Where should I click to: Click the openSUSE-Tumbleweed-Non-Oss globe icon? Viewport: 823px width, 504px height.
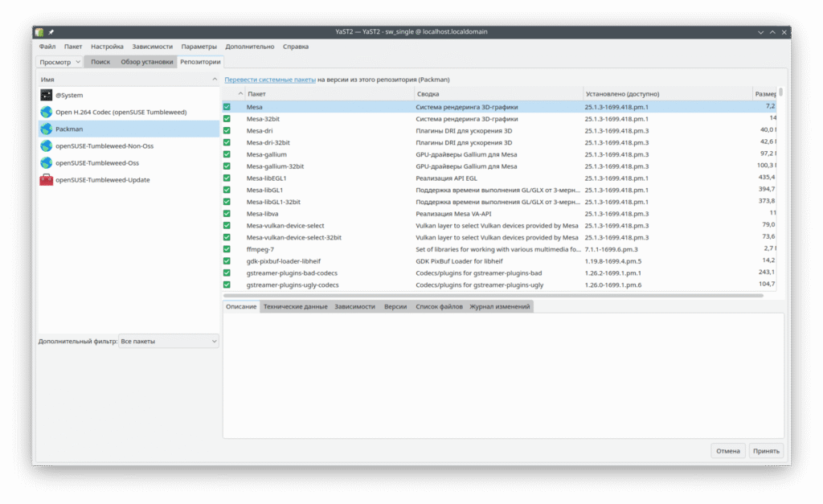pos(46,146)
